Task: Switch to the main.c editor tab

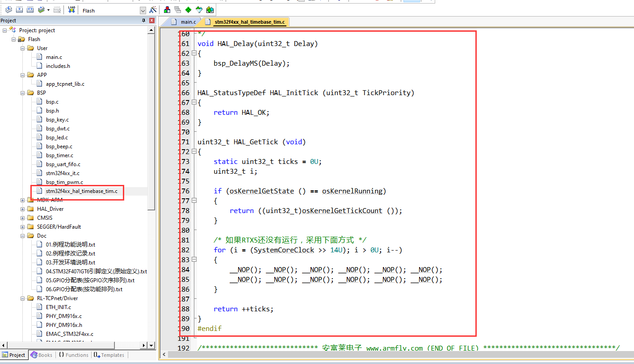Action: click(x=188, y=22)
